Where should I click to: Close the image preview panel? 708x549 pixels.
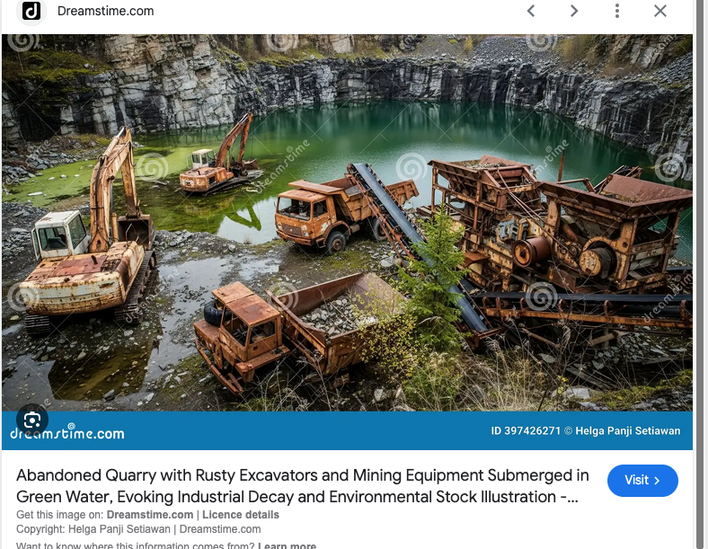[x=660, y=11]
